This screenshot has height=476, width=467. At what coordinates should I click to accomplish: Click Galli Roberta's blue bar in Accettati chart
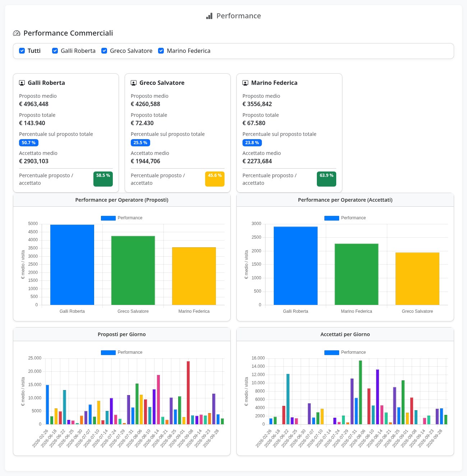296,266
